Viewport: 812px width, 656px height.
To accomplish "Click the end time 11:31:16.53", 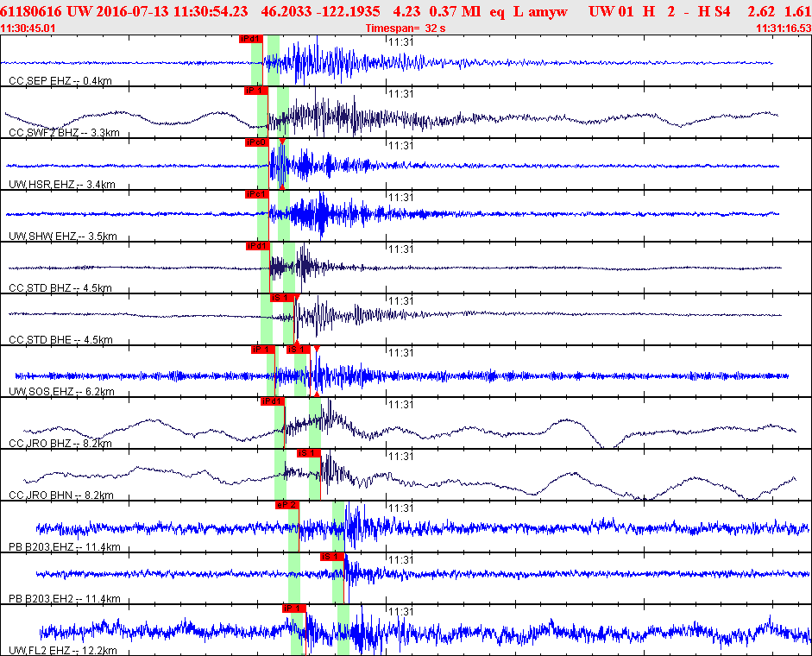I will [784, 28].
